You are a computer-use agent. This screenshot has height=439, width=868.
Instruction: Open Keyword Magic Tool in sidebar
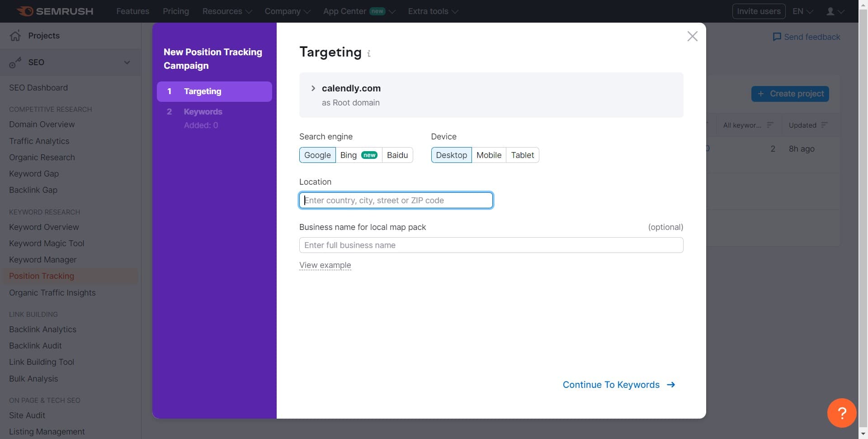pyautogui.click(x=47, y=243)
